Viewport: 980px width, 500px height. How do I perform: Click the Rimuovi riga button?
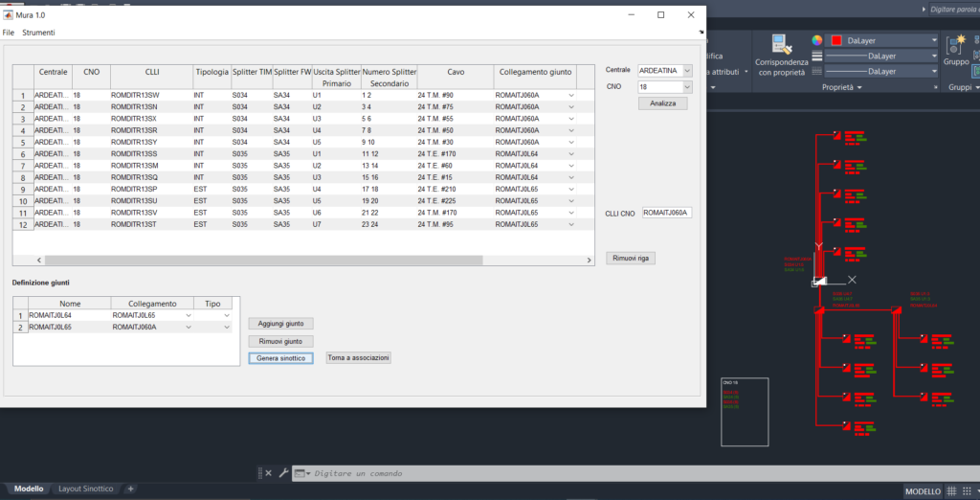(631, 259)
